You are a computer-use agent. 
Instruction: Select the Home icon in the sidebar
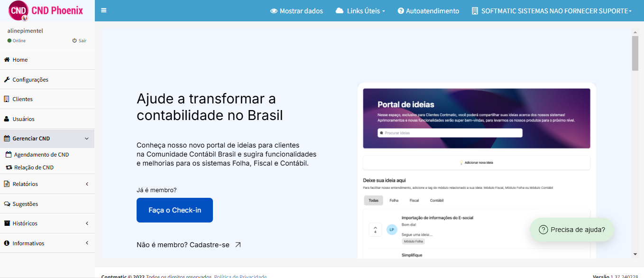pos(7,60)
